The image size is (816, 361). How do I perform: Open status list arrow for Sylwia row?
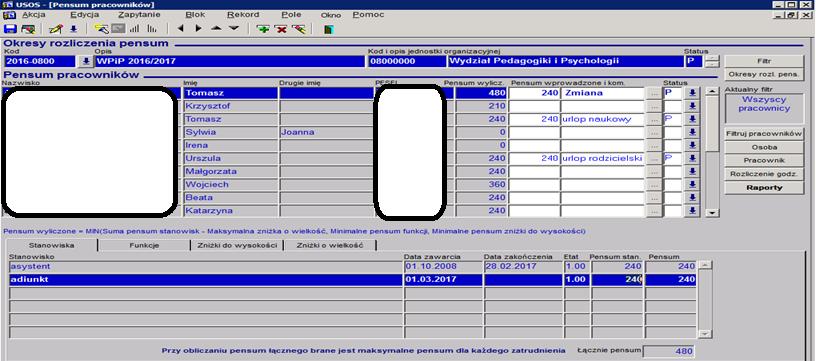pos(692,132)
